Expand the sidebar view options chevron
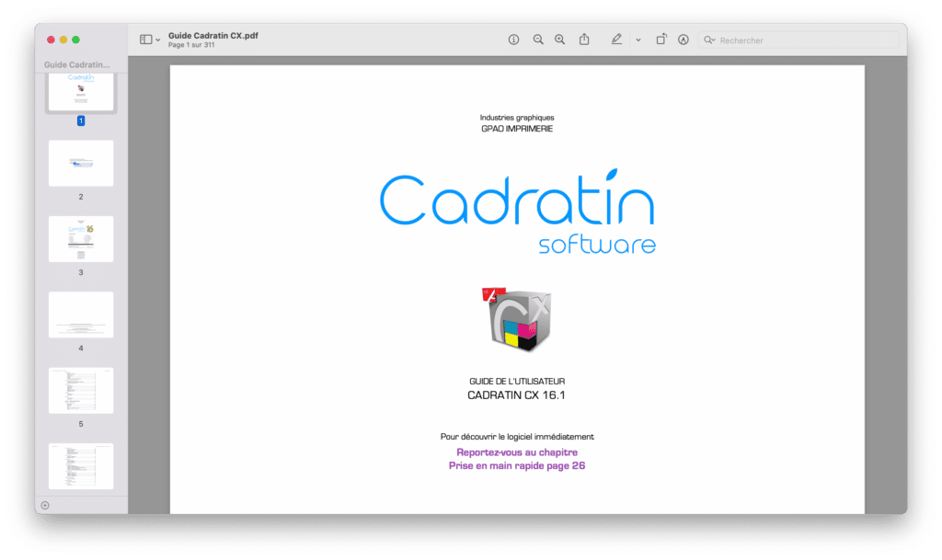Viewport: 942px width, 560px height. pyautogui.click(x=158, y=40)
